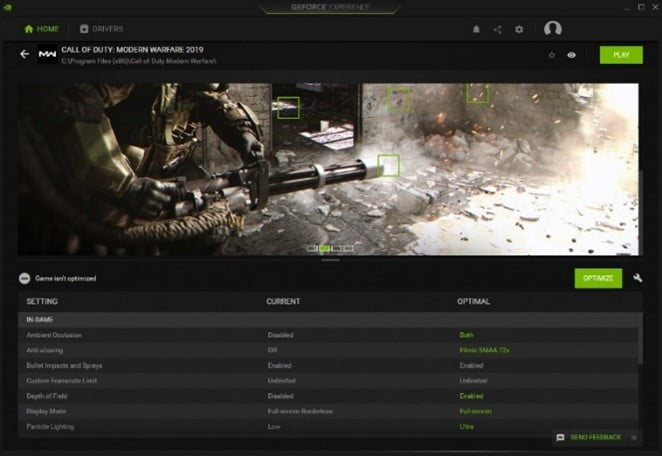Click optimal 'Ultra' Particle Lighting value
Screen dimensions: 662x456
click(466, 426)
